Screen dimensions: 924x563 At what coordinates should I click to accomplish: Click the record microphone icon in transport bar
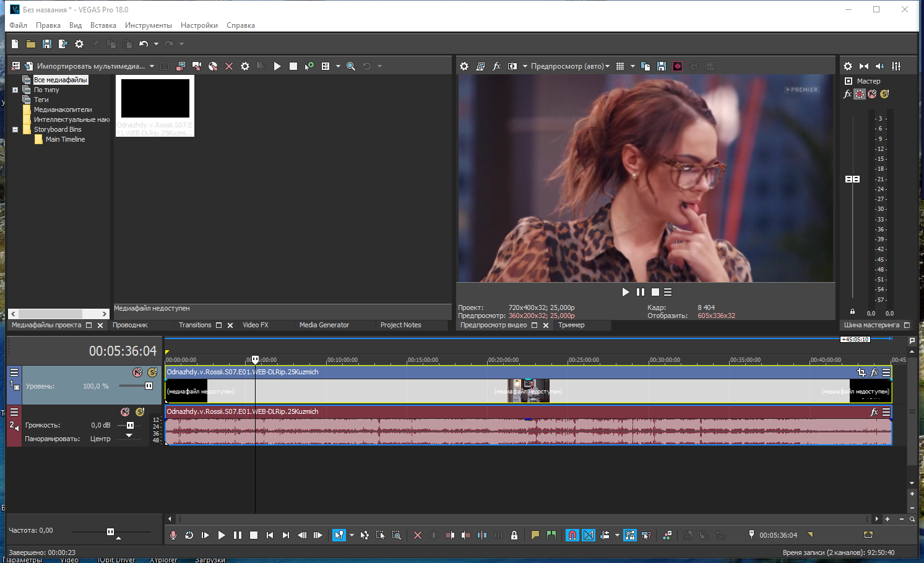pyautogui.click(x=173, y=535)
